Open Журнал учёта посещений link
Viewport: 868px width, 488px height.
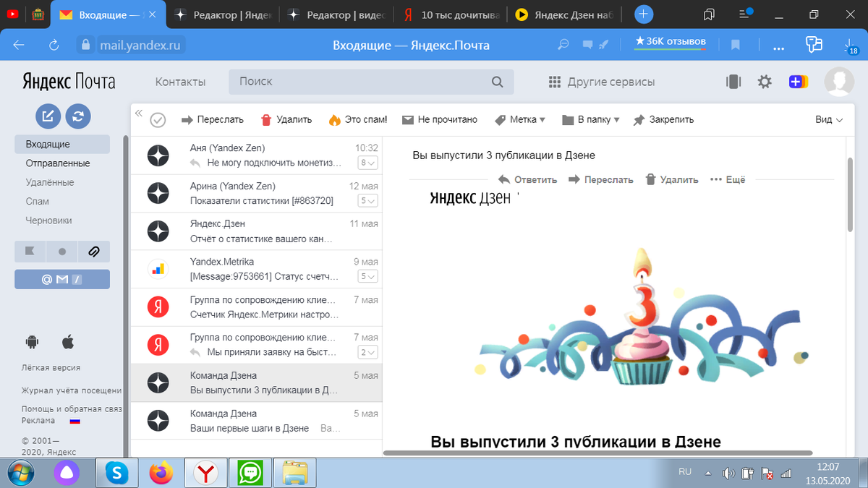(x=72, y=390)
